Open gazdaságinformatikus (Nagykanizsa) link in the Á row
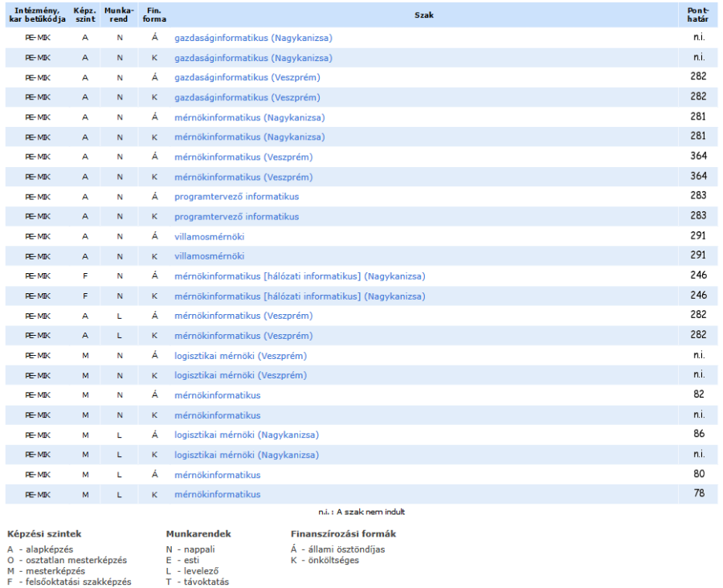Screen dimensions: 723x588 (x=253, y=39)
